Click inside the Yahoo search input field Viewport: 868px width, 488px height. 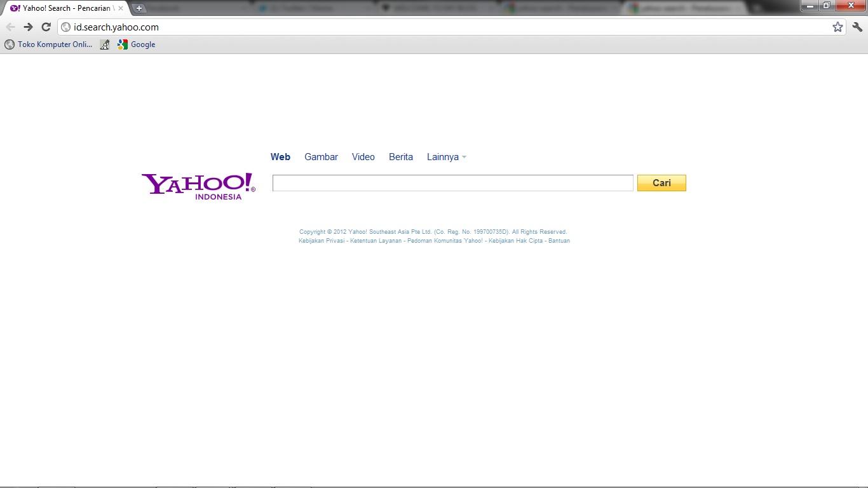pyautogui.click(x=452, y=182)
